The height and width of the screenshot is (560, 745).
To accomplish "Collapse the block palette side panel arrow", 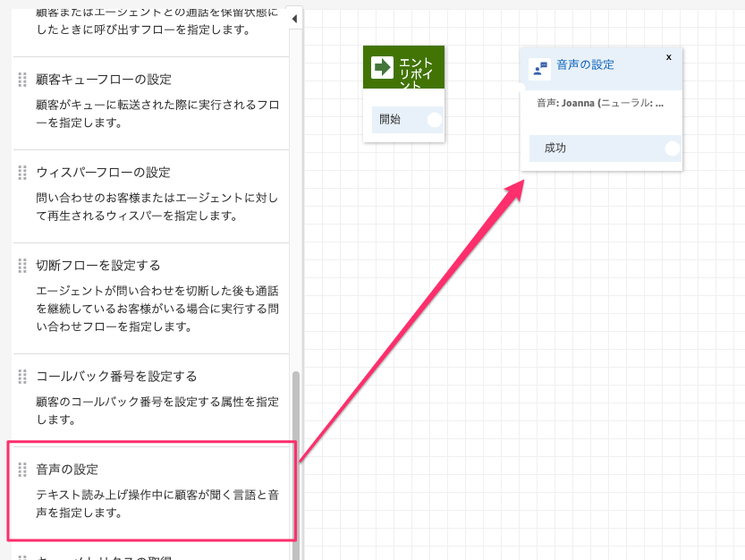I will coord(294,19).
